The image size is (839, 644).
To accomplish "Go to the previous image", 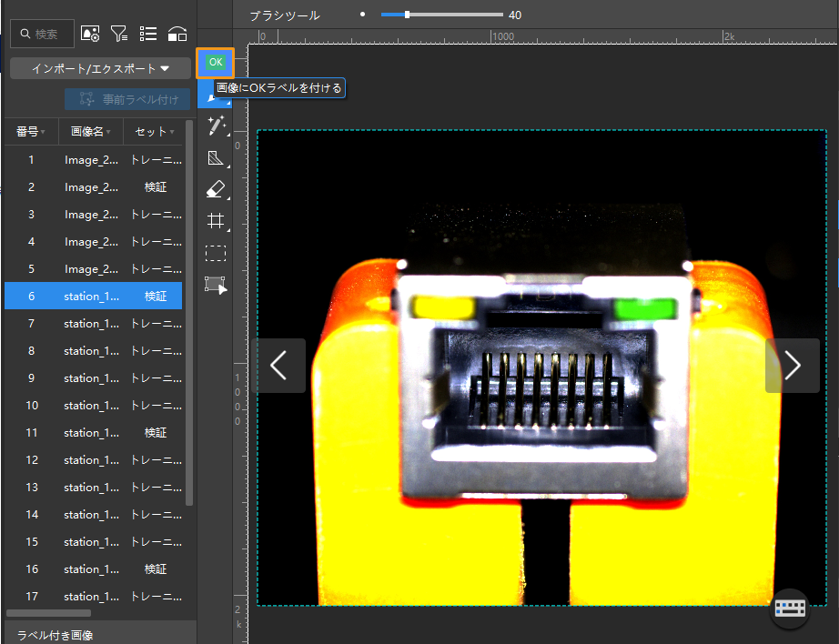I will 278,366.
